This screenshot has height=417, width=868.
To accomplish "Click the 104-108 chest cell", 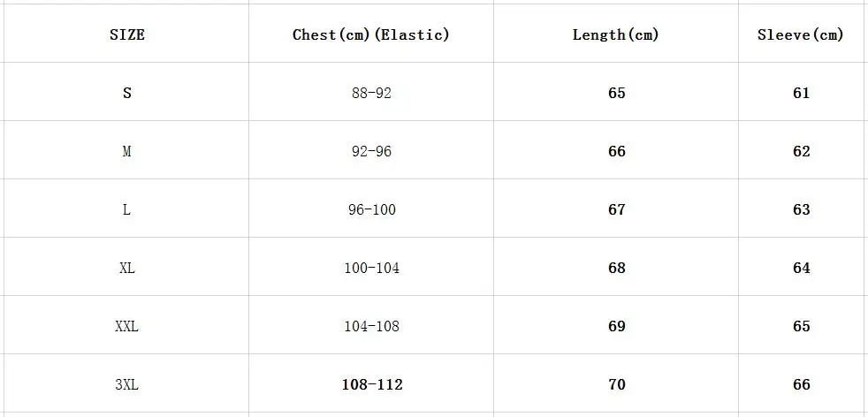I will [x=371, y=325].
